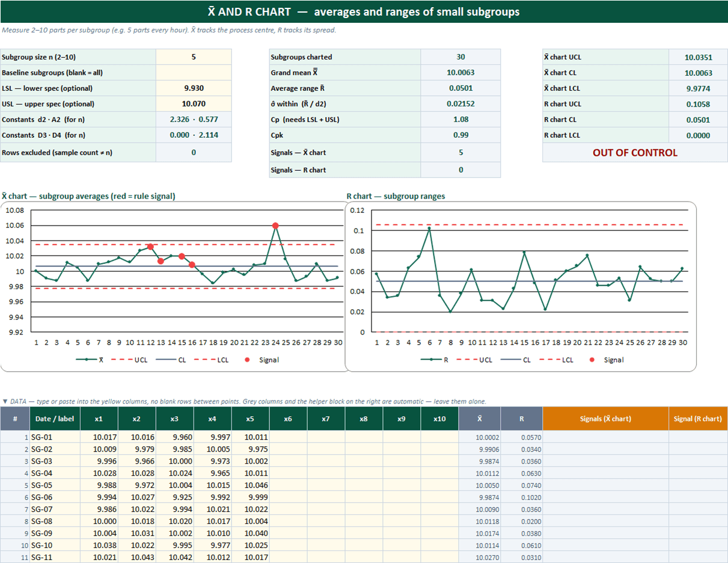Click the R chart peak point at subgroup 6
This screenshot has height=563, width=728.
[429, 229]
